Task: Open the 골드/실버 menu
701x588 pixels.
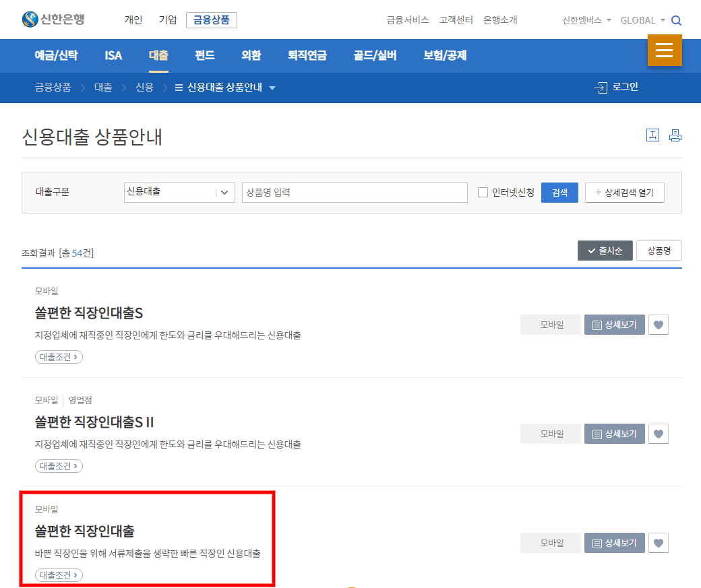Action: click(x=375, y=55)
